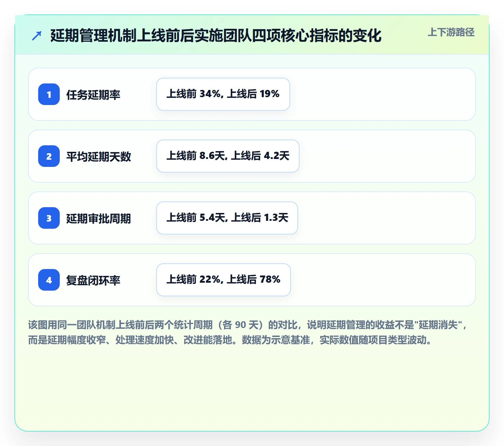Select the 延期审批周期 label
Viewport: 504px width, 446px height.
coord(99,218)
